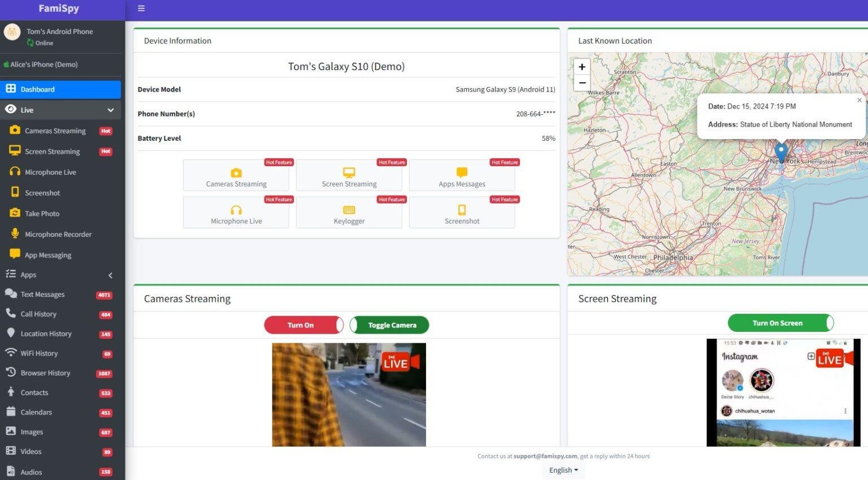Click the Take Photo camera icon in sidebar
The image size is (868, 480).
tap(15, 213)
